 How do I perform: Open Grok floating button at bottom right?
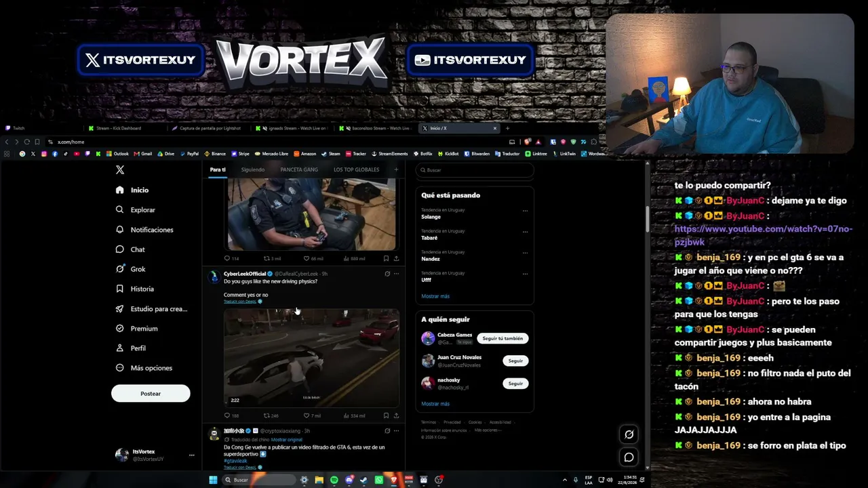629,434
